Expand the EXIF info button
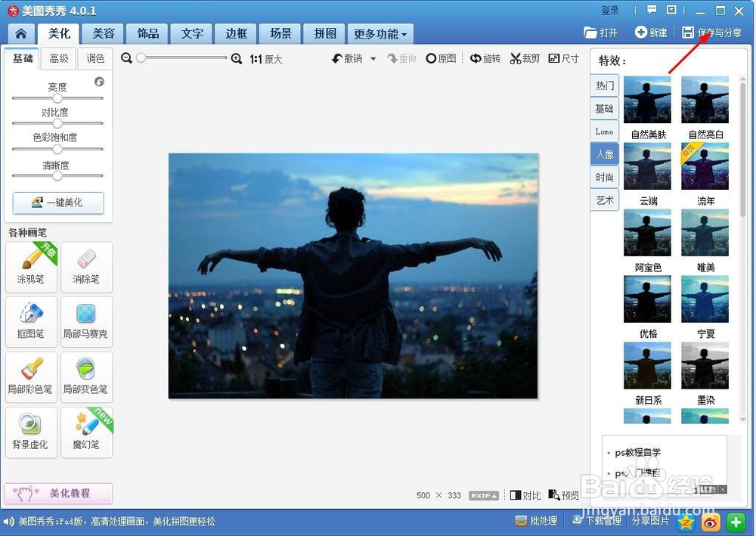Image resolution: width=756 pixels, height=536 pixels. (484, 495)
